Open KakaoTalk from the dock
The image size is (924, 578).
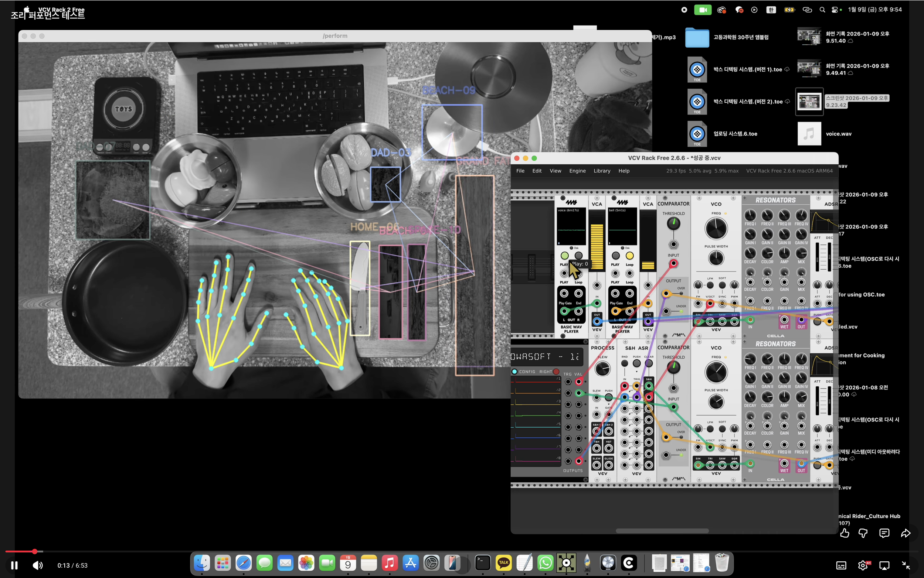[x=503, y=563]
